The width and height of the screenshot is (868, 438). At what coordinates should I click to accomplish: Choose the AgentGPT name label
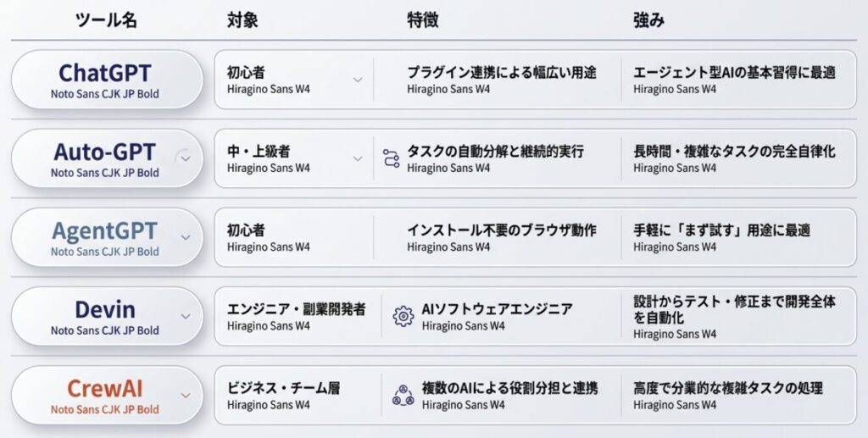(105, 231)
